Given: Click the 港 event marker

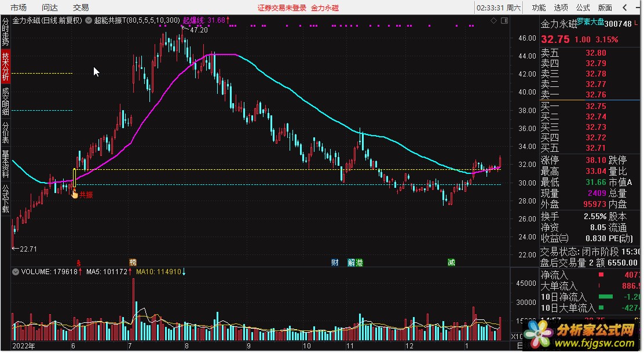Looking at the screenshot, I should coord(360,262).
